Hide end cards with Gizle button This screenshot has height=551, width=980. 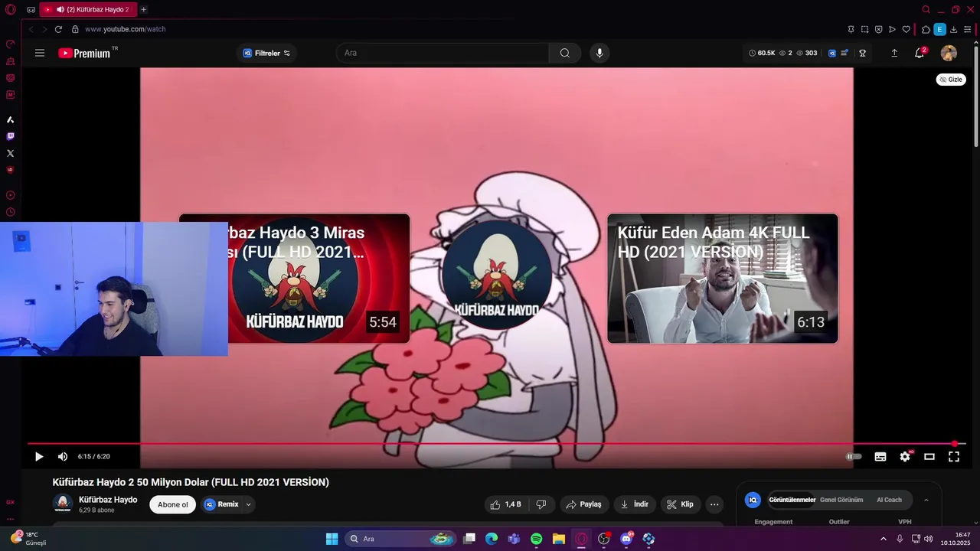[951, 80]
